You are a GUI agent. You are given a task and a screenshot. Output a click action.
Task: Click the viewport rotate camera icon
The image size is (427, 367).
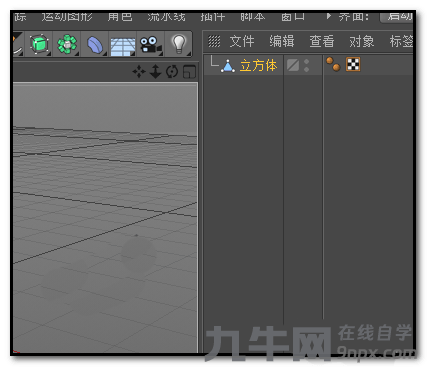(172, 72)
